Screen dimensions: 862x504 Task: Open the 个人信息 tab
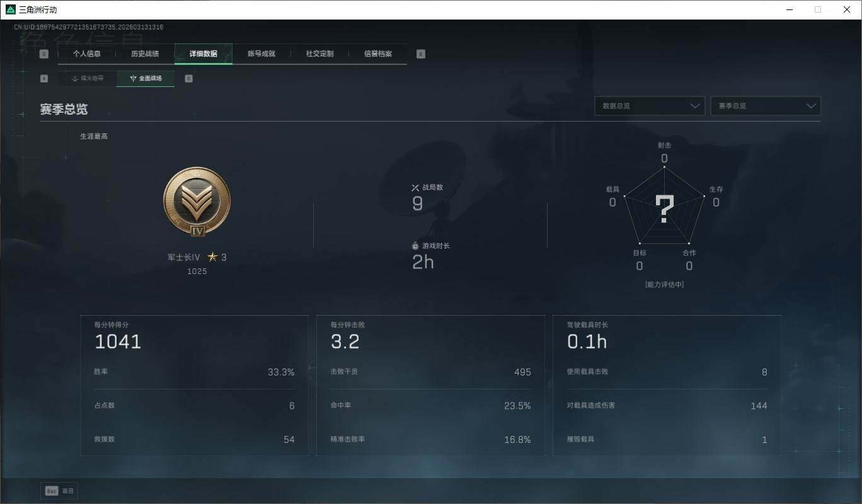87,54
